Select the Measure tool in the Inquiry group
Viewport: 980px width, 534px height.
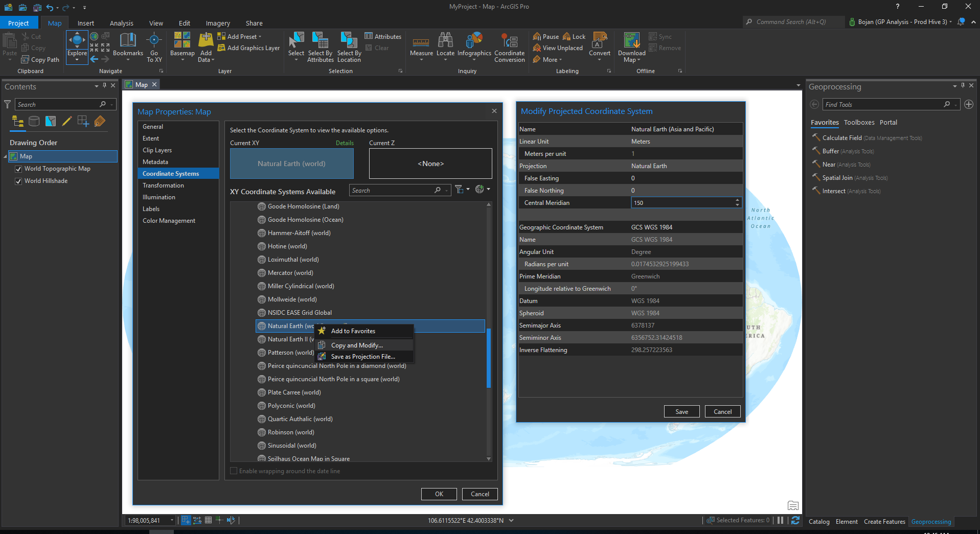[x=421, y=47]
